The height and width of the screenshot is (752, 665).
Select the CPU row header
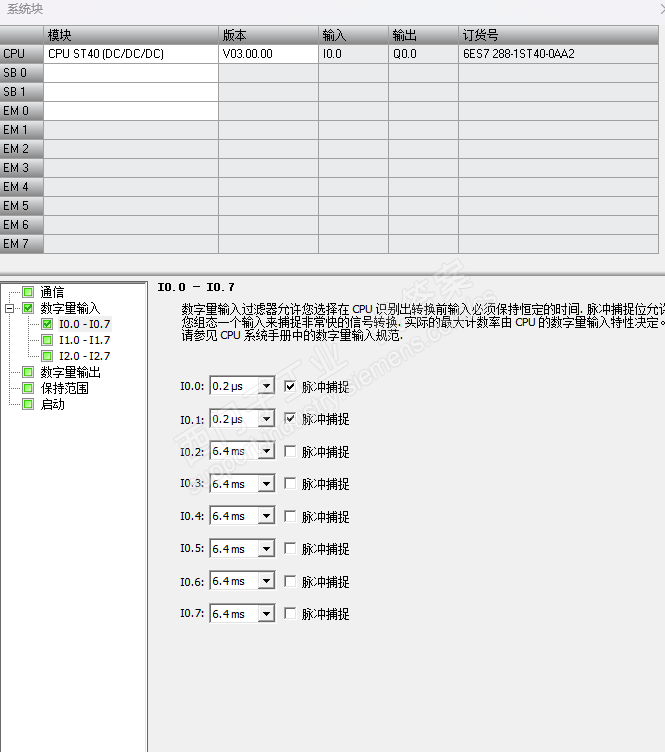pos(22,54)
